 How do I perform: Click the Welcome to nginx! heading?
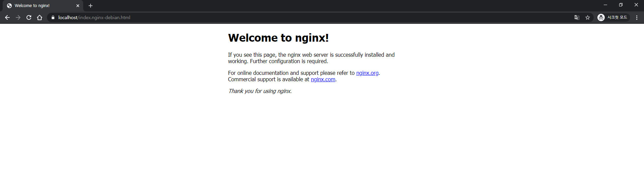point(278,38)
